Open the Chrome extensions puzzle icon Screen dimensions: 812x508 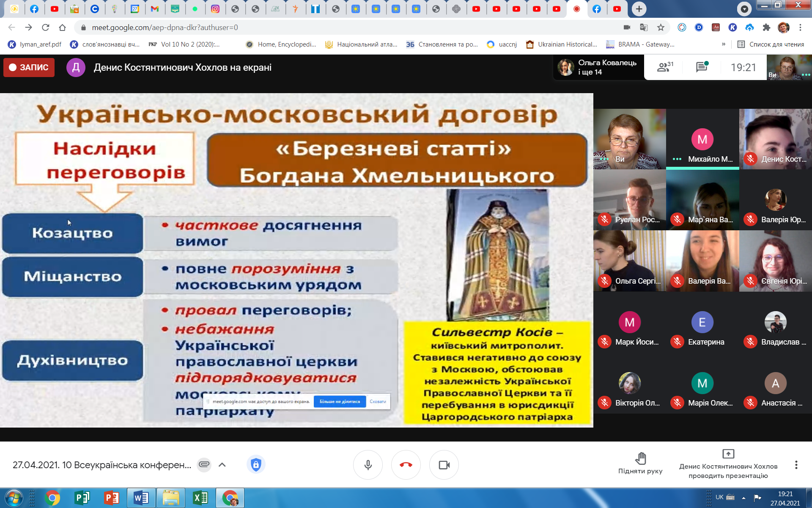[x=766, y=28]
